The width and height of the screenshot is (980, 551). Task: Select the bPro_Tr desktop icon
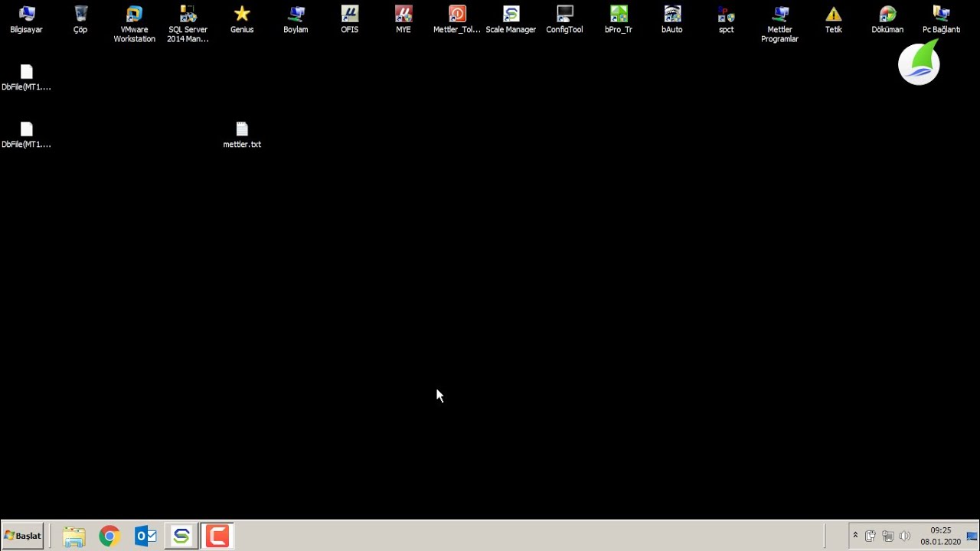pyautogui.click(x=619, y=20)
